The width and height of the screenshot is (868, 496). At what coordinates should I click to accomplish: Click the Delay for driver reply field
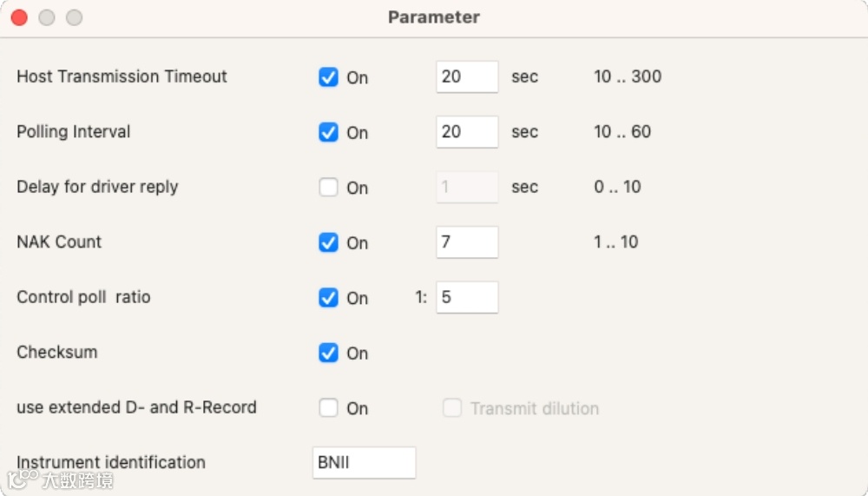[x=467, y=187]
